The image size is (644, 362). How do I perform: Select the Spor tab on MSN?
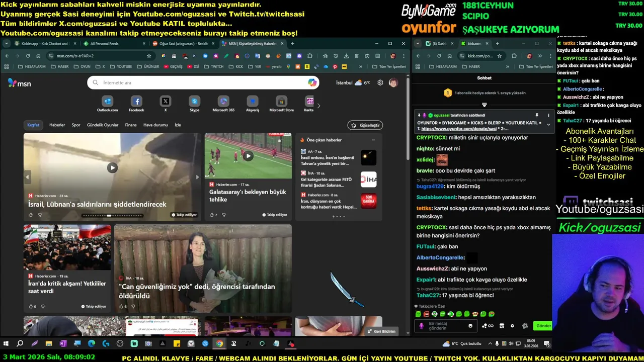point(76,125)
